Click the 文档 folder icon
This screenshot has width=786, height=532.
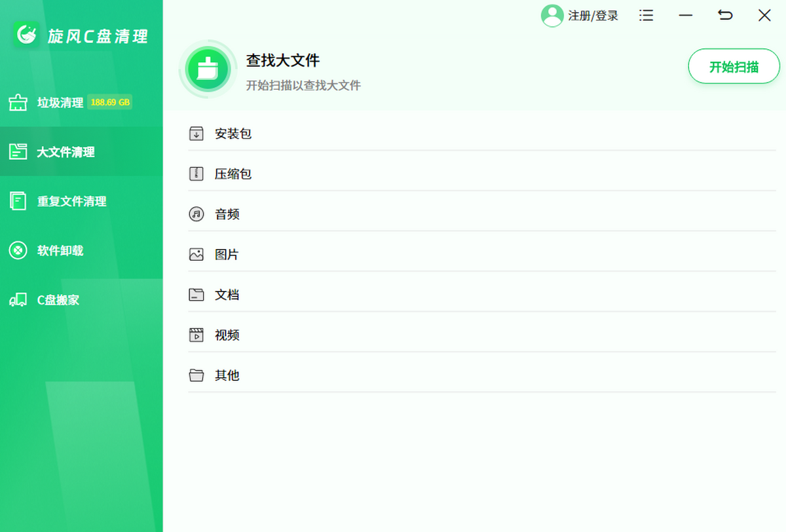tap(196, 295)
